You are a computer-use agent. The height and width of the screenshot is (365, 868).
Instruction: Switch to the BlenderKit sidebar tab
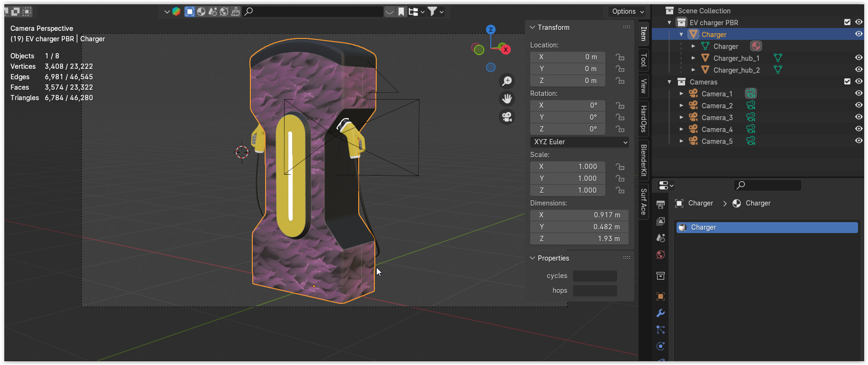tap(644, 160)
